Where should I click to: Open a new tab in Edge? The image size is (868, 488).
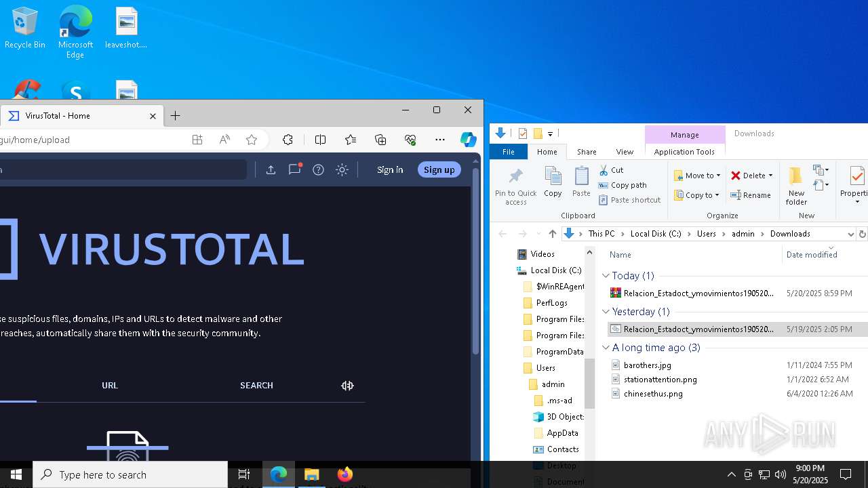(175, 116)
